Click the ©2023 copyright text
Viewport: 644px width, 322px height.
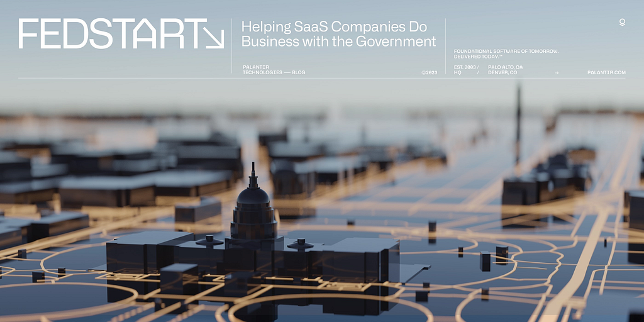(429, 73)
